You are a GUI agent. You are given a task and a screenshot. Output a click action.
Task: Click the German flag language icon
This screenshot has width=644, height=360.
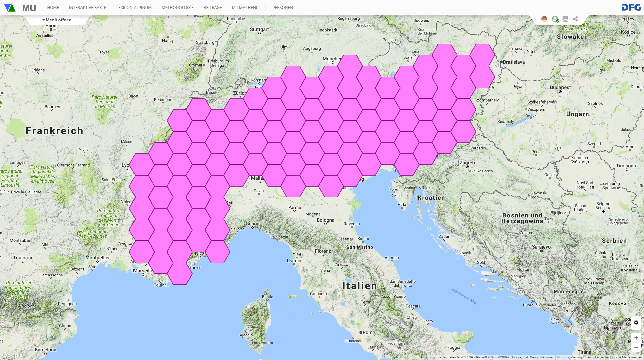coord(544,19)
